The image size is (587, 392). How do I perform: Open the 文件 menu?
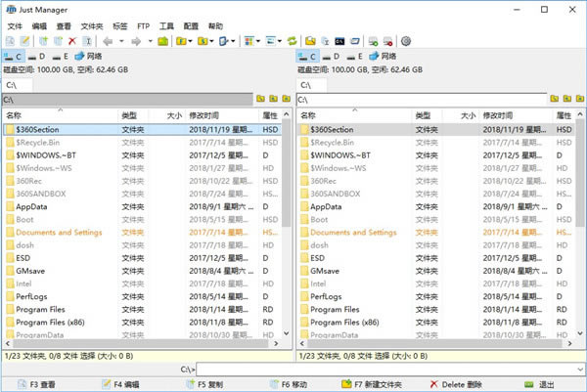15,26
